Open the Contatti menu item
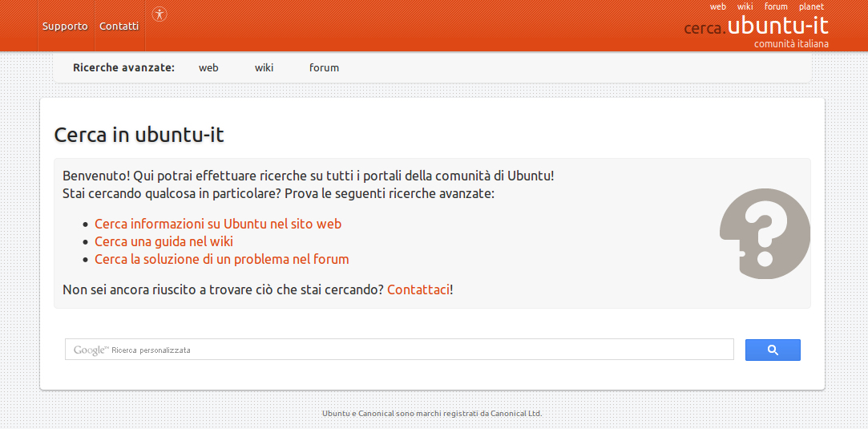This screenshot has height=429, width=868. (x=119, y=26)
